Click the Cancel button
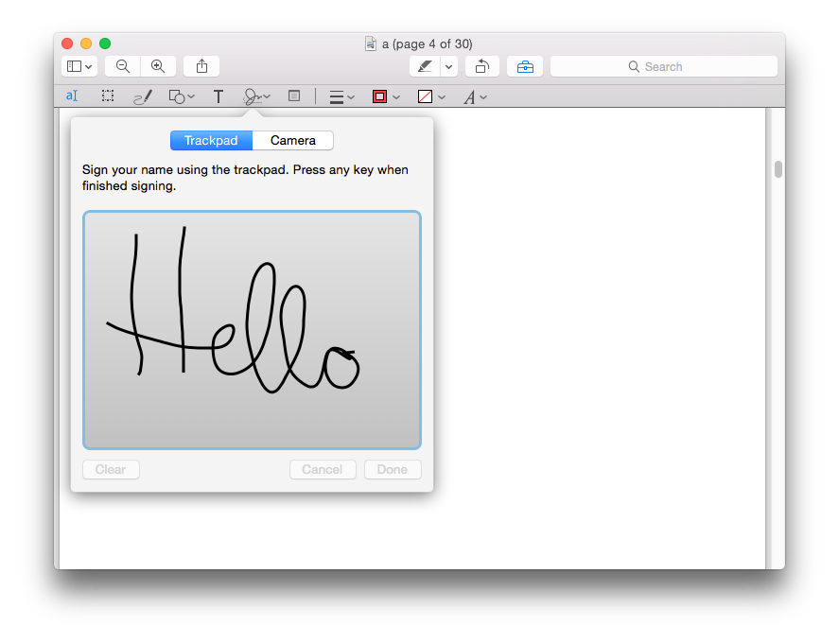The width and height of the screenshot is (839, 644). pyautogui.click(x=323, y=469)
